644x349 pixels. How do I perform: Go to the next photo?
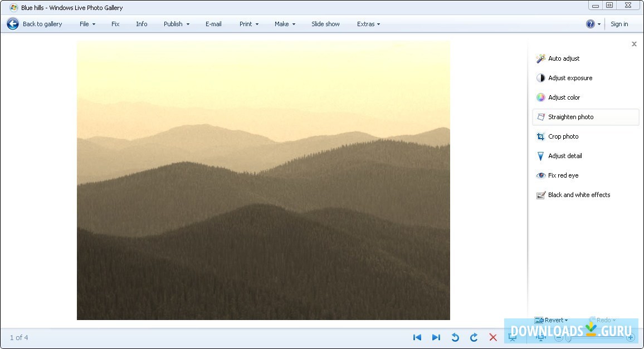436,337
